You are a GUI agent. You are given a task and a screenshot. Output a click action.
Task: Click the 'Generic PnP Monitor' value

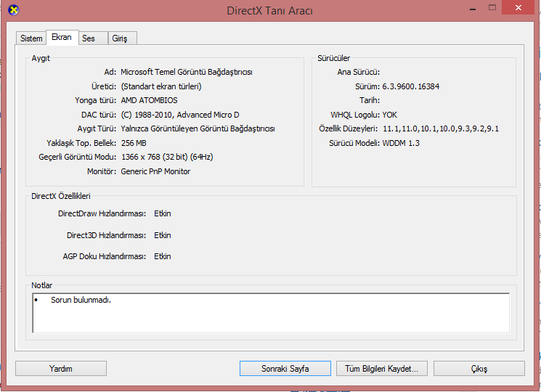pyautogui.click(x=155, y=171)
